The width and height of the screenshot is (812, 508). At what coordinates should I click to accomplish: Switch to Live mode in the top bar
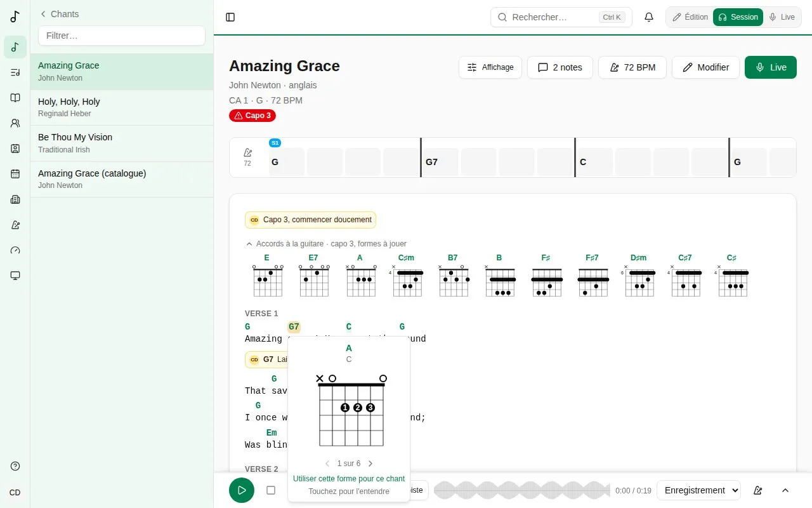782,17
